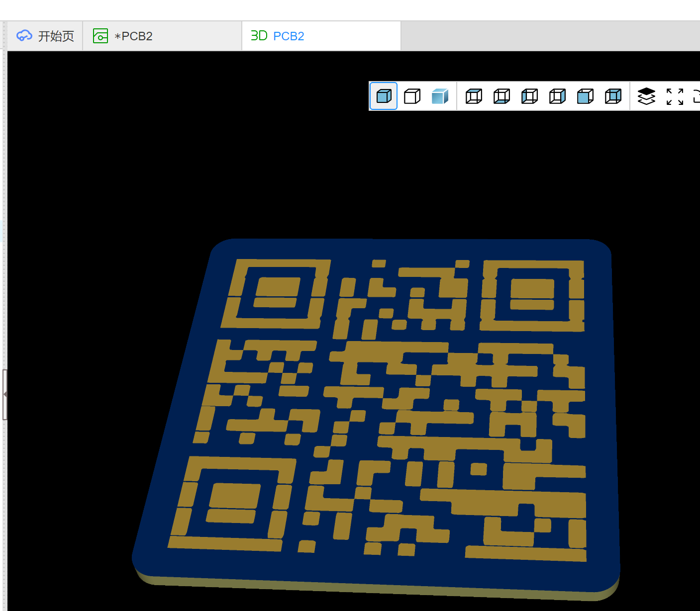700x611 pixels.
Task: Open the layers stack icon
Action: click(x=646, y=96)
